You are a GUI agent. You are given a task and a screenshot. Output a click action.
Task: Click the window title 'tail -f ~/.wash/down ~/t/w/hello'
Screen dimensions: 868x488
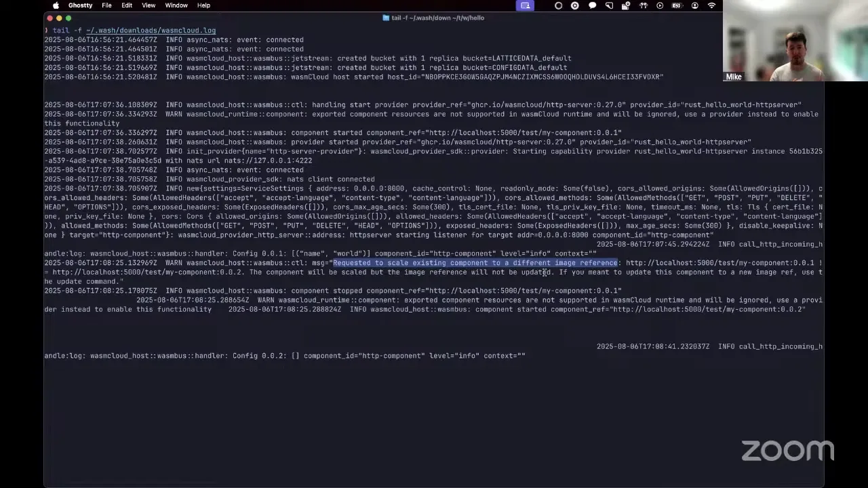(x=437, y=18)
